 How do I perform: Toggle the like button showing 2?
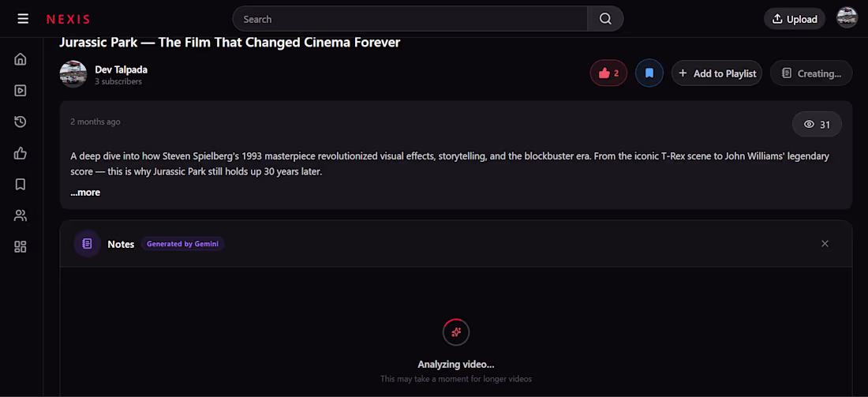pyautogui.click(x=608, y=73)
